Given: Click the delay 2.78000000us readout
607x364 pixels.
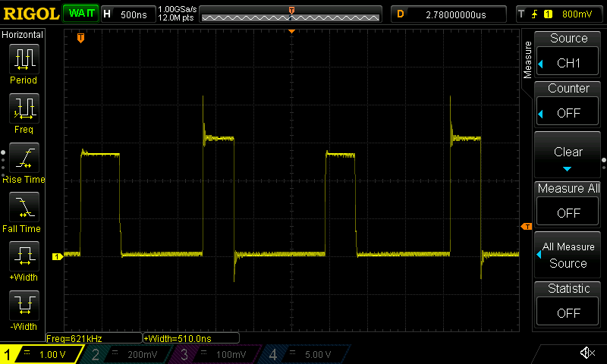Looking at the screenshot, I should click(449, 14).
